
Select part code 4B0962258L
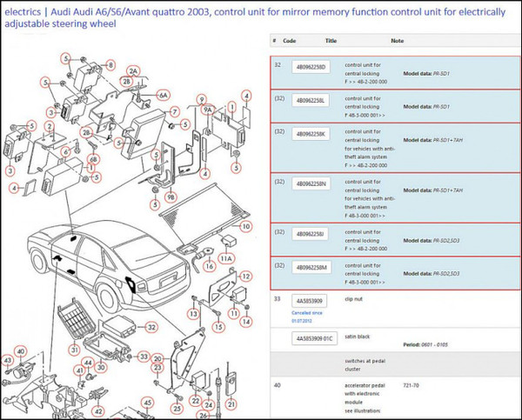click(311, 102)
